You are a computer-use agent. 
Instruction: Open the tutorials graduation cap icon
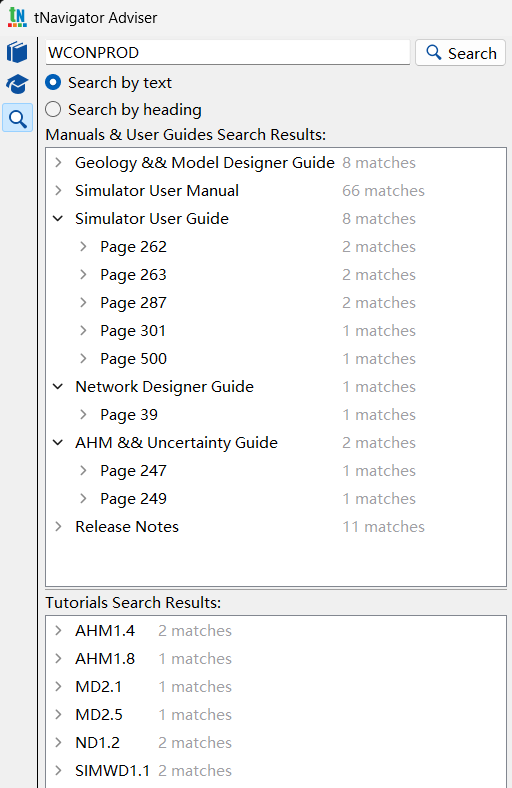[x=17, y=84]
